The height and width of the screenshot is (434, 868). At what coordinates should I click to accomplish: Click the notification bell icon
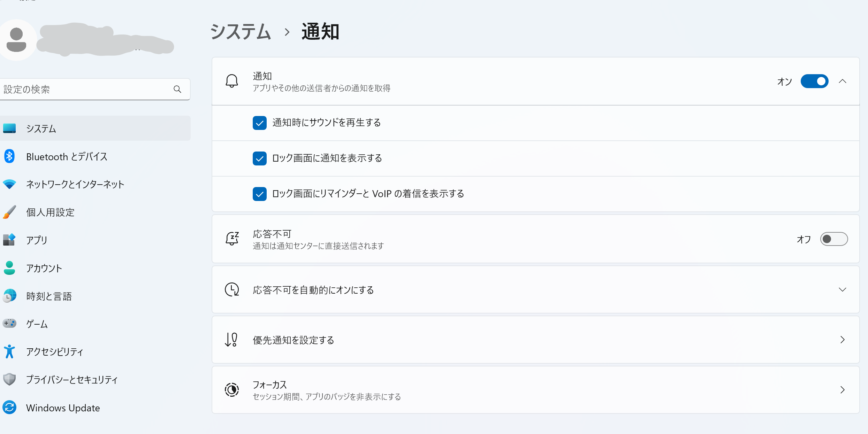tap(231, 81)
